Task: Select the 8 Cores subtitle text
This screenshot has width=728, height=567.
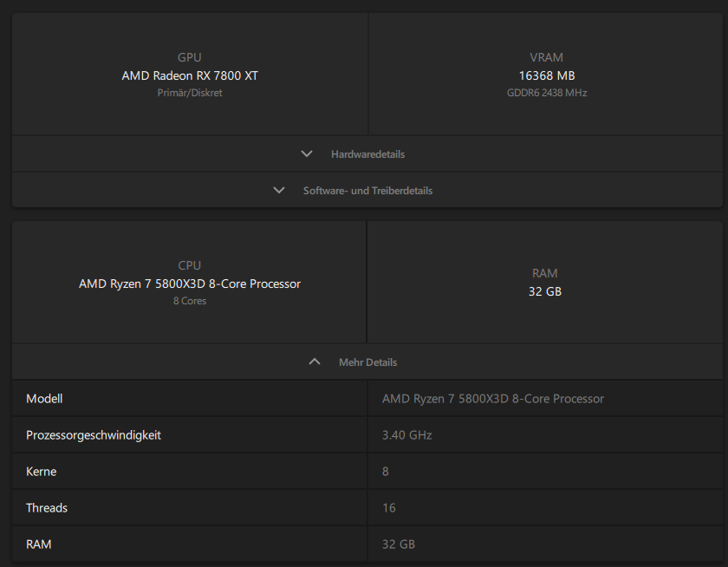Action: click(x=190, y=301)
